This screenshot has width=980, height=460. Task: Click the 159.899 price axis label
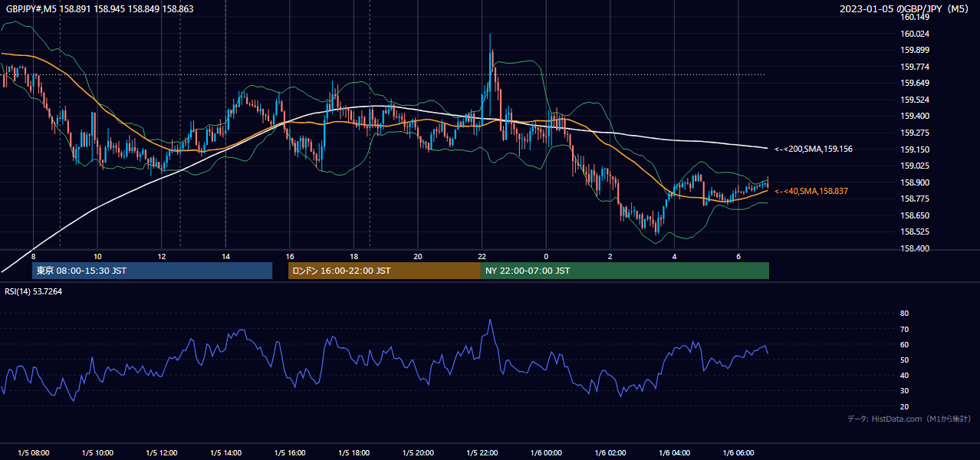(x=915, y=51)
